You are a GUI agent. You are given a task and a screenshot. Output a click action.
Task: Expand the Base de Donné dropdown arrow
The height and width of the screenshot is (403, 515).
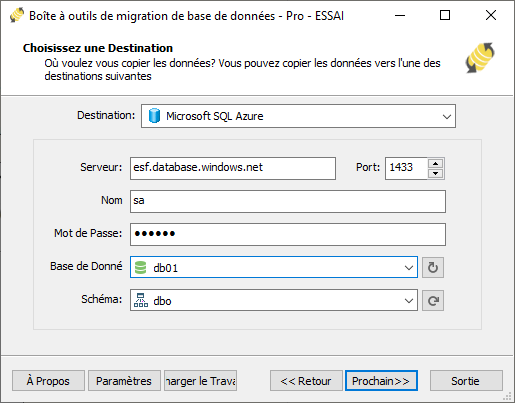[x=409, y=267]
